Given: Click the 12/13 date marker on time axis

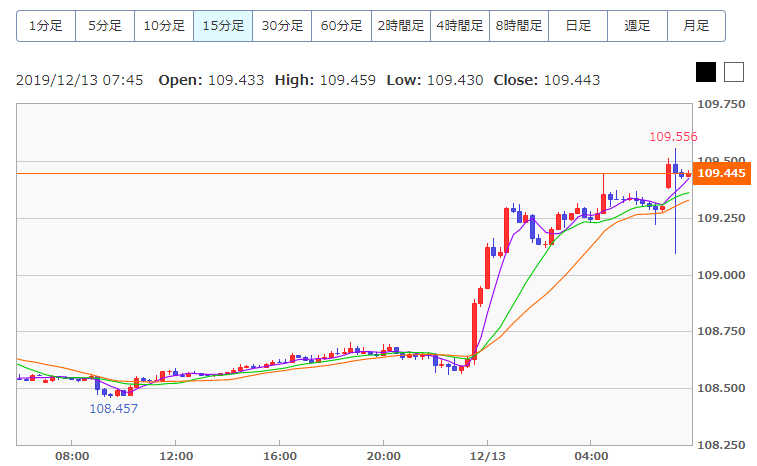Looking at the screenshot, I should point(487,456).
